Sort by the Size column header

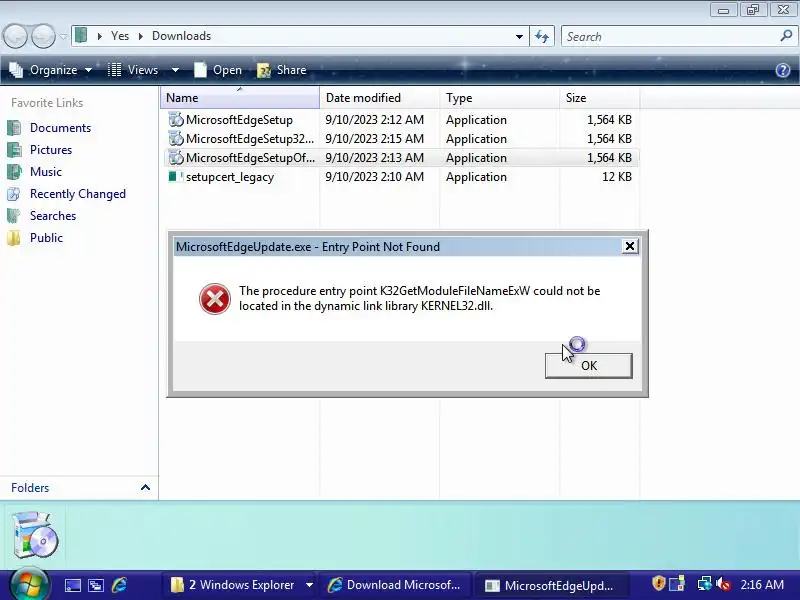coord(599,97)
